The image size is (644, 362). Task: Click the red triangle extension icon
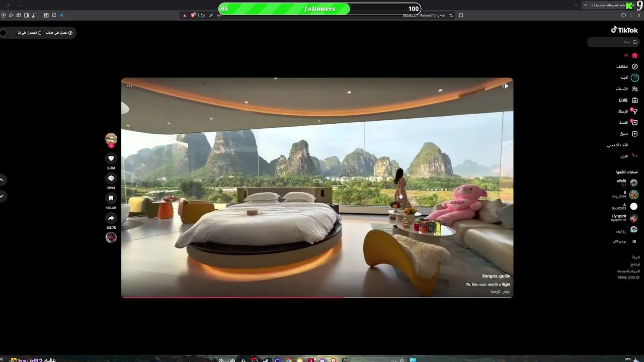(x=185, y=16)
